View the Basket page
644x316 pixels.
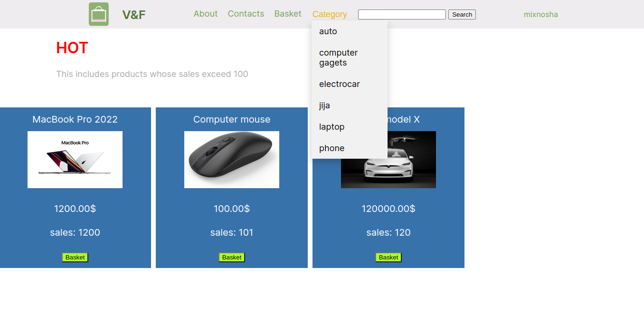[x=288, y=14]
